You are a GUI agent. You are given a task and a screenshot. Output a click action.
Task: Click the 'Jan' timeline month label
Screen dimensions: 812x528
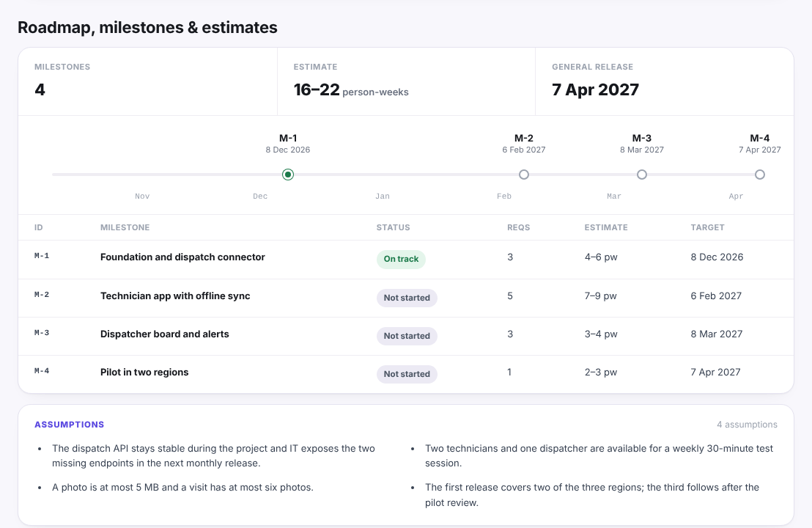coord(382,197)
